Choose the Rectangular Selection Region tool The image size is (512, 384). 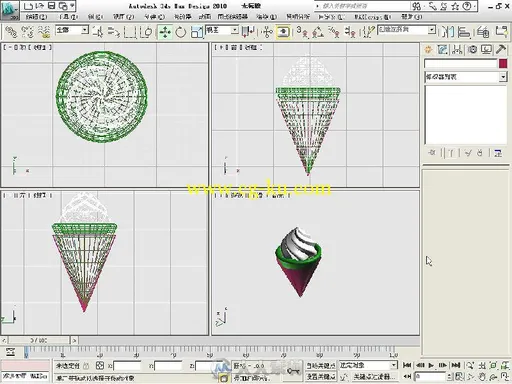[130, 32]
